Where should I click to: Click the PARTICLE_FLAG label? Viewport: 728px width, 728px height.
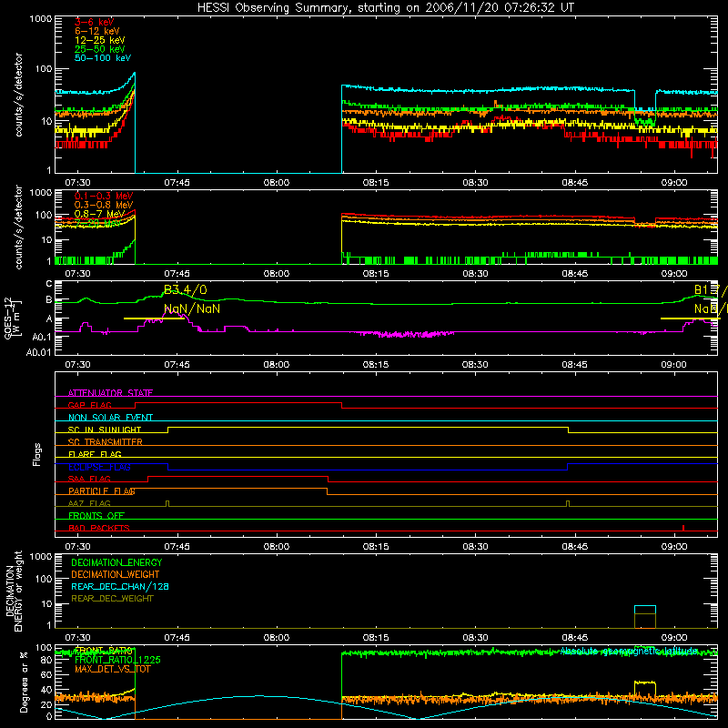pos(102,490)
